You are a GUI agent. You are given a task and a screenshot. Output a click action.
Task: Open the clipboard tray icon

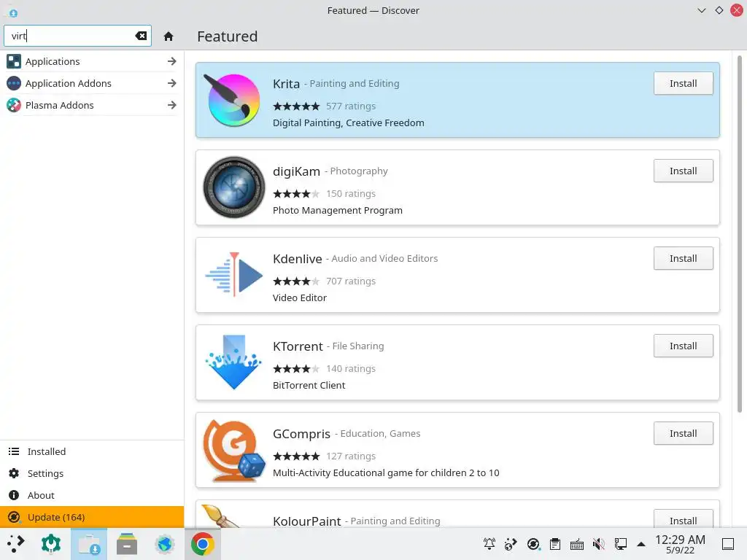click(x=555, y=544)
